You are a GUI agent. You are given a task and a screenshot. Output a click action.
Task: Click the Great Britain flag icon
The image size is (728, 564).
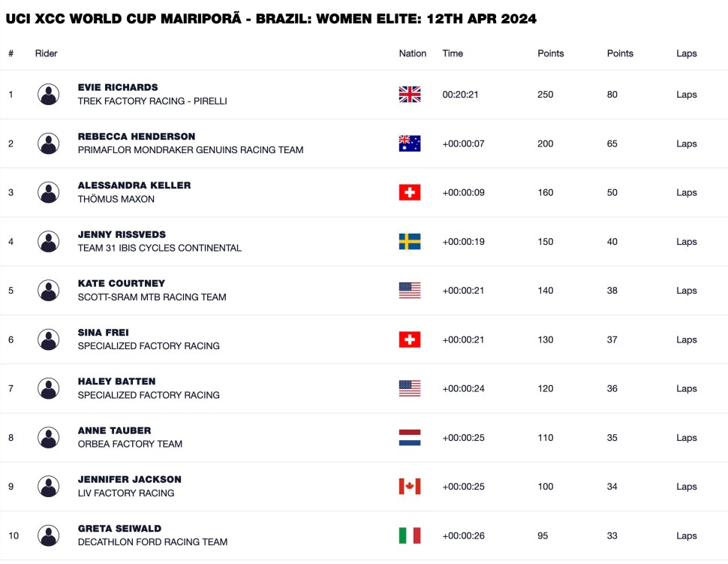pos(410,95)
